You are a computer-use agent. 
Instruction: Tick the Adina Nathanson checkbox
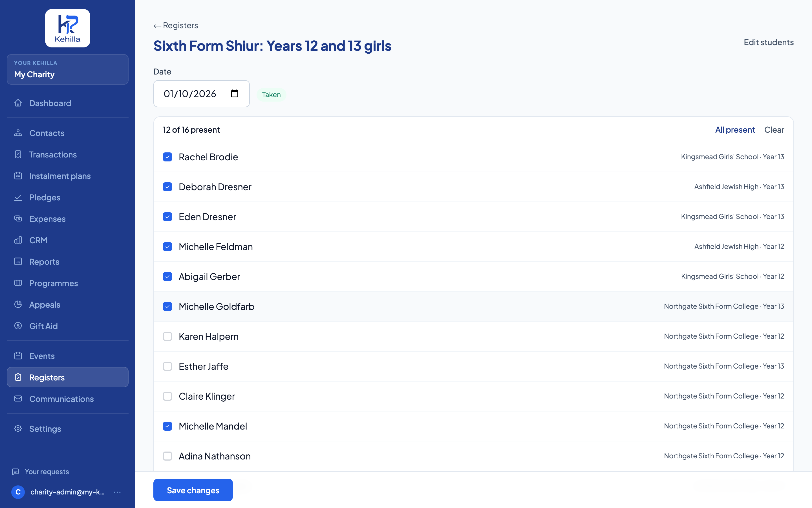pos(167,456)
